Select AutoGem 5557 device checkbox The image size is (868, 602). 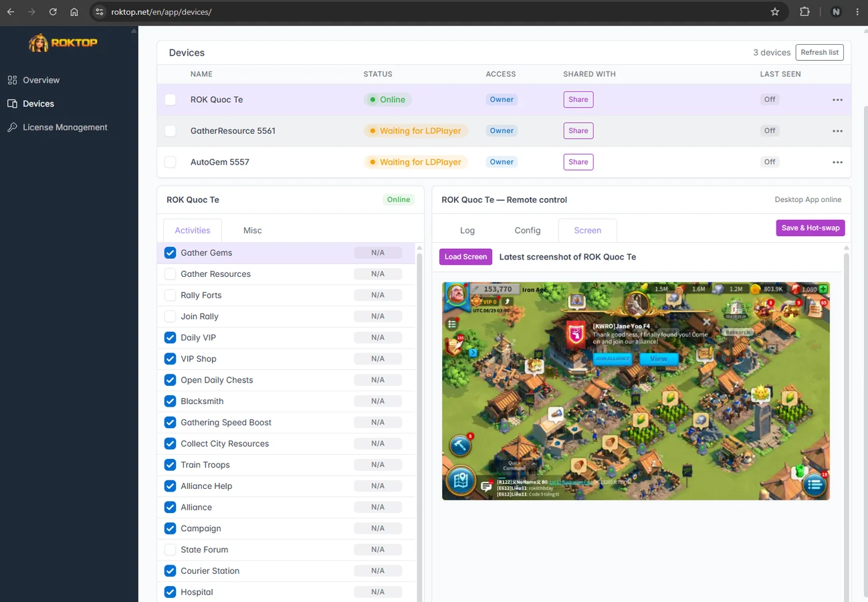(171, 162)
